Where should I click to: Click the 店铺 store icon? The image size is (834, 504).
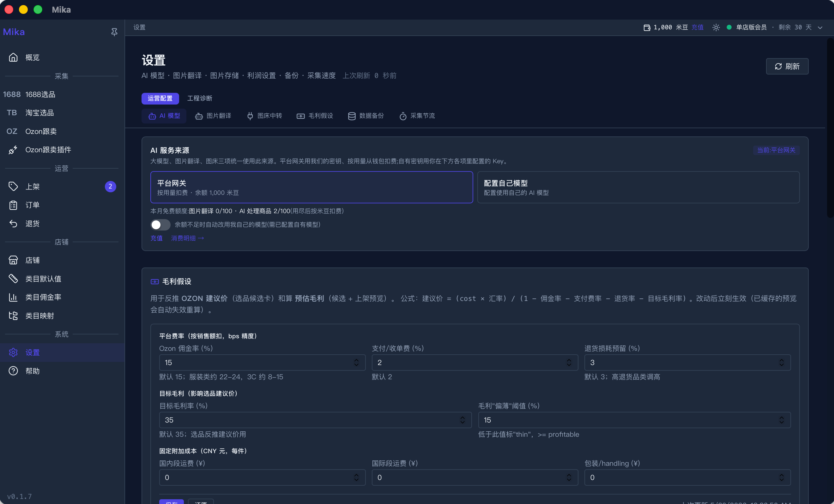point(13,260)
